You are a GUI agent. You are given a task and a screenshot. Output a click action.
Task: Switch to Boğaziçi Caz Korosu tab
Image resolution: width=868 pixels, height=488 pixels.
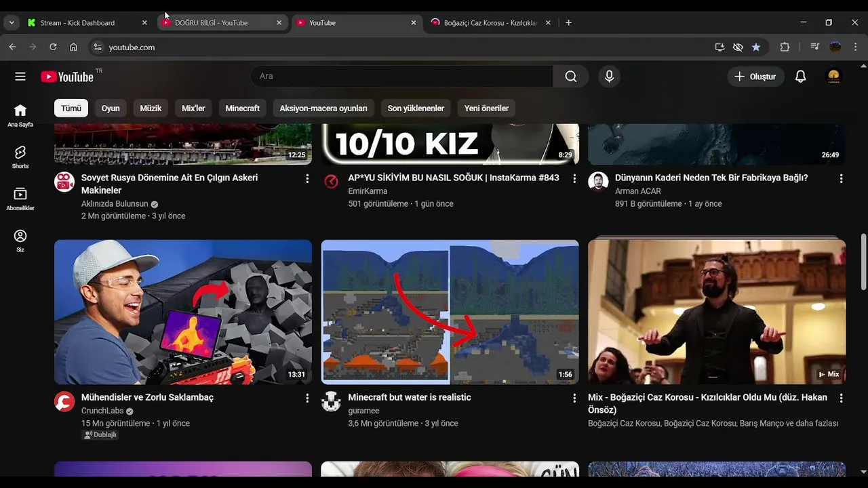[490, 22]
